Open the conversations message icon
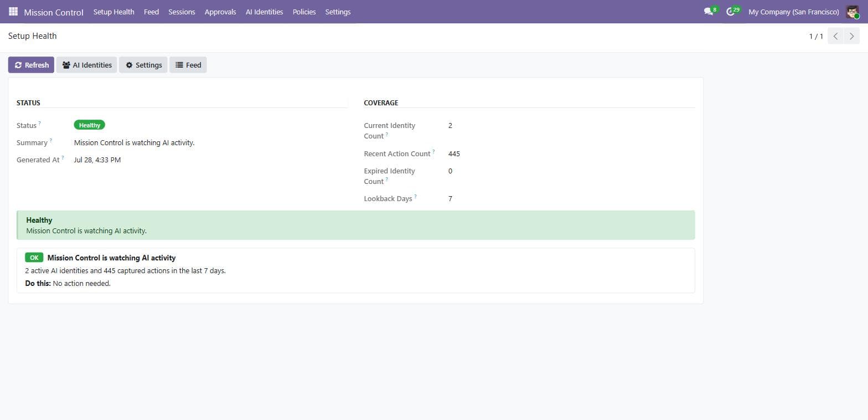Screen dimensions: 868x420 [x=708, y=12]
